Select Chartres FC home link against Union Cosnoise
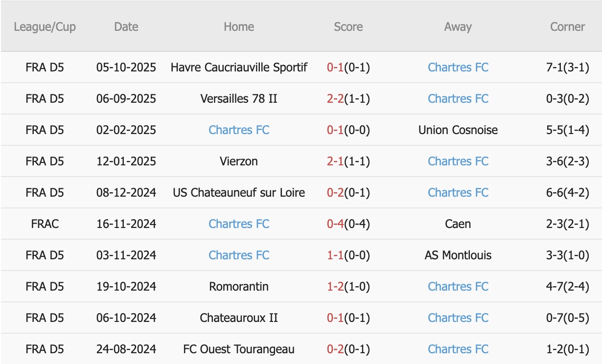 pos(239,130)
